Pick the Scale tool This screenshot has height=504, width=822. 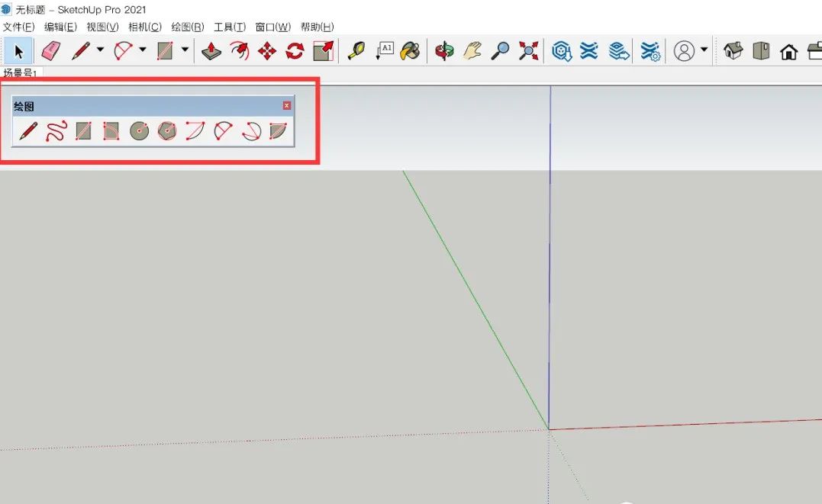323,51
